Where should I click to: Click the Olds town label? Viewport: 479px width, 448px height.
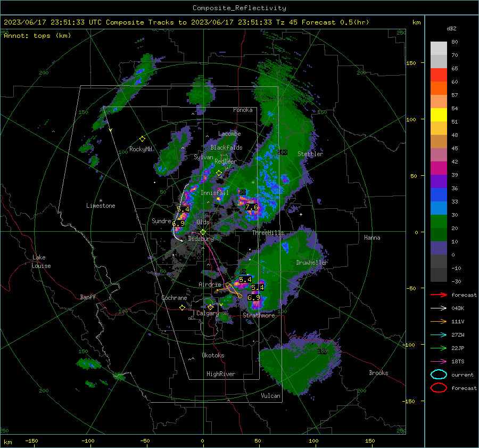(x=203, y=222)
